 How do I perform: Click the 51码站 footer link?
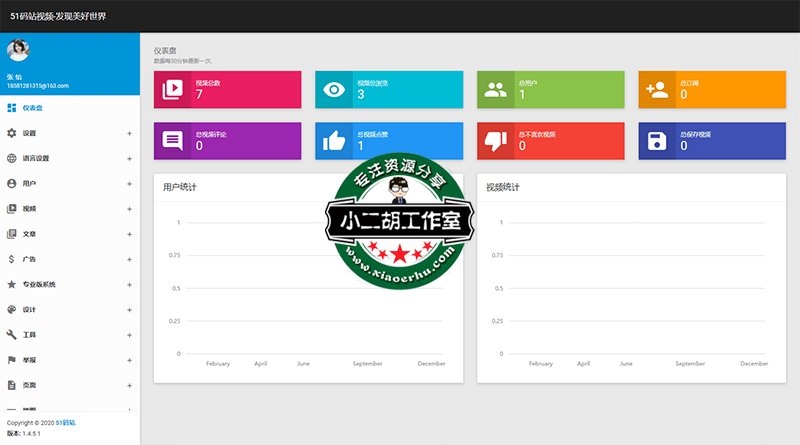(66, 423)
